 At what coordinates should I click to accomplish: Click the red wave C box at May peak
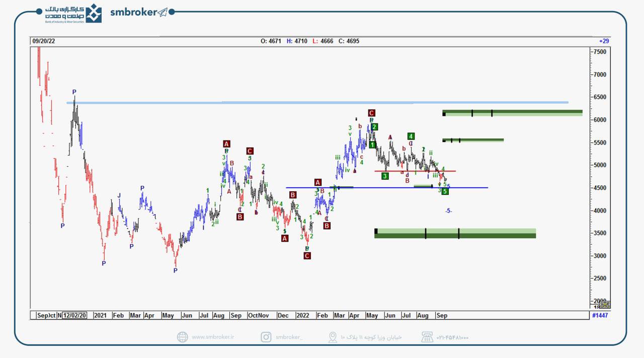tap(371, 113)
